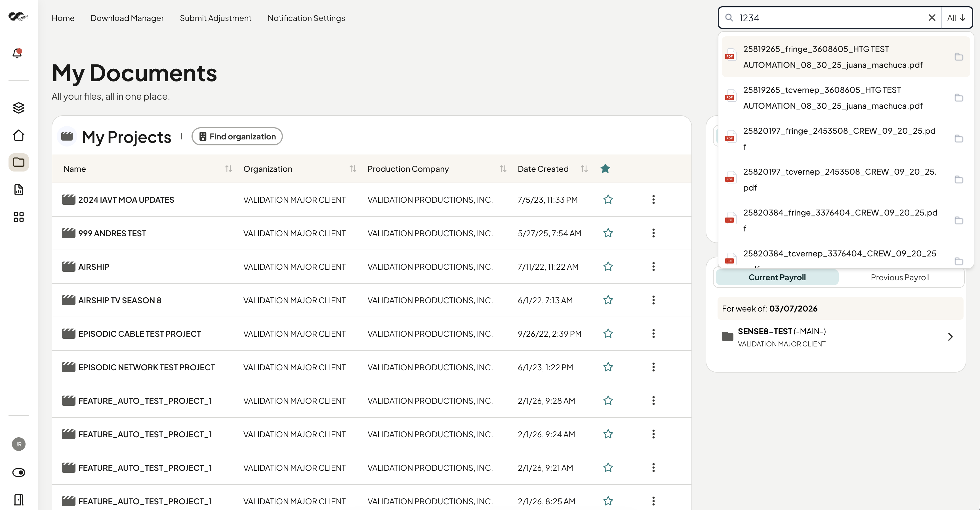Image resolution: width=980 pixels, height=510 pixels.
Task: Open the All search filter dropdown
Action: click(956, 18)
